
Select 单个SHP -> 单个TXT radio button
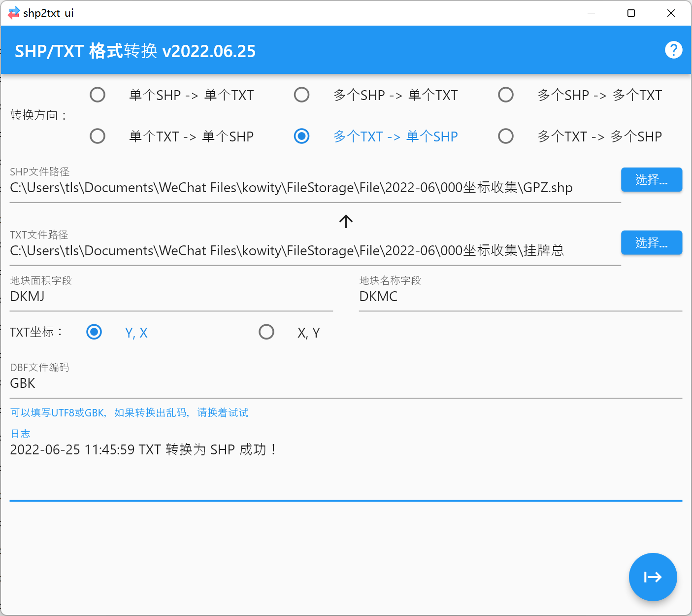(98, 95)
